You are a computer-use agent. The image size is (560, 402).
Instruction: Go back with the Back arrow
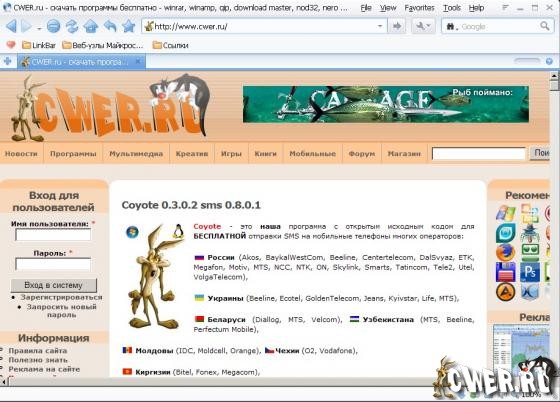pos(11,26)
